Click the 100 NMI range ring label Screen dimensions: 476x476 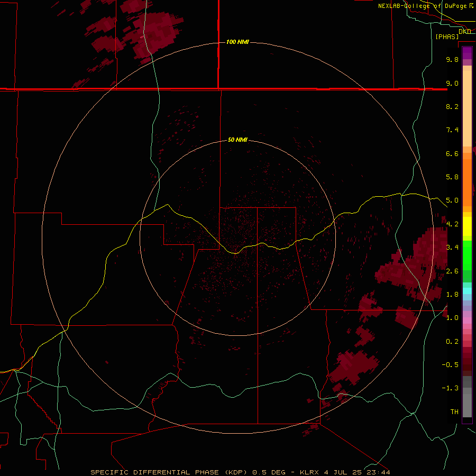coord(237,42)
